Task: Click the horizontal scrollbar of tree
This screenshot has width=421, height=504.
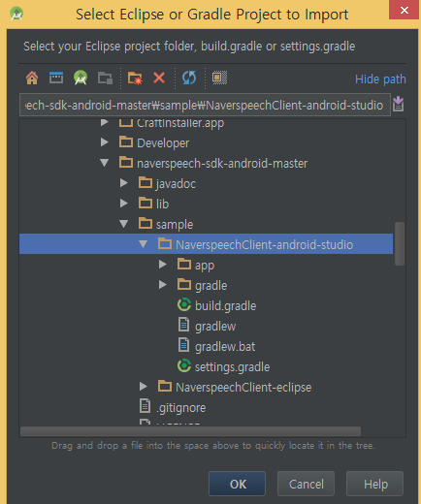Action: coord(190,431)
